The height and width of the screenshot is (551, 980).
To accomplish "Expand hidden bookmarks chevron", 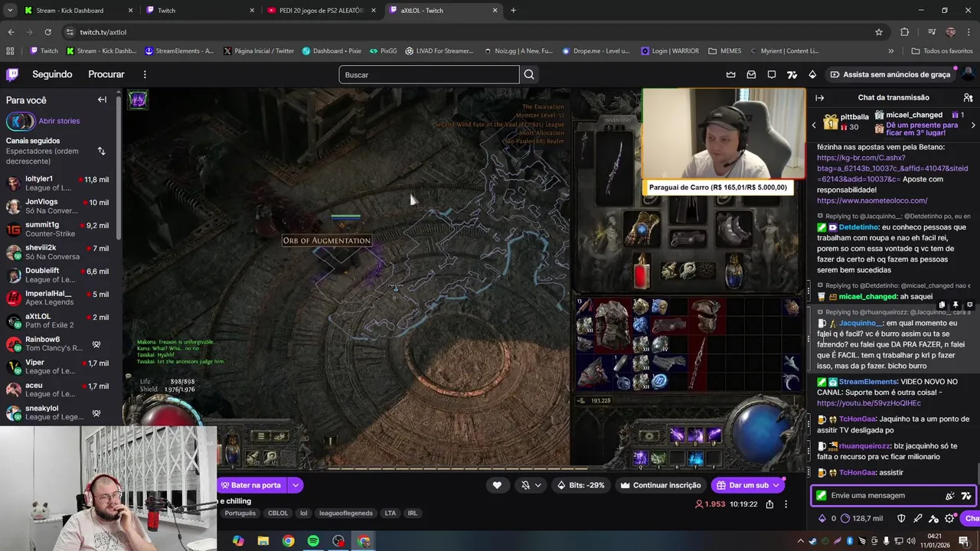I will coord(890,51).
